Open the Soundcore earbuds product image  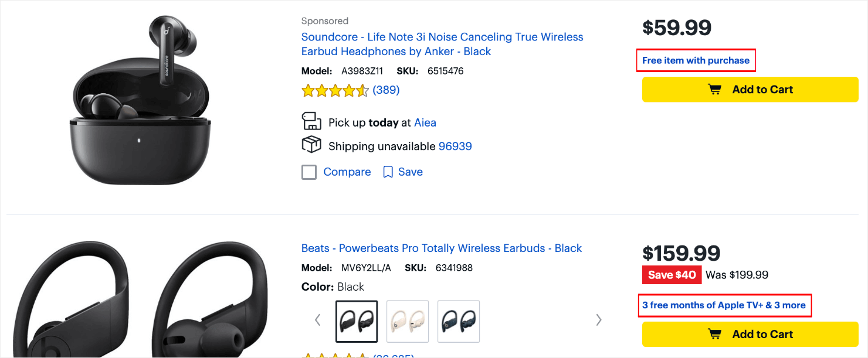point(141,100)
